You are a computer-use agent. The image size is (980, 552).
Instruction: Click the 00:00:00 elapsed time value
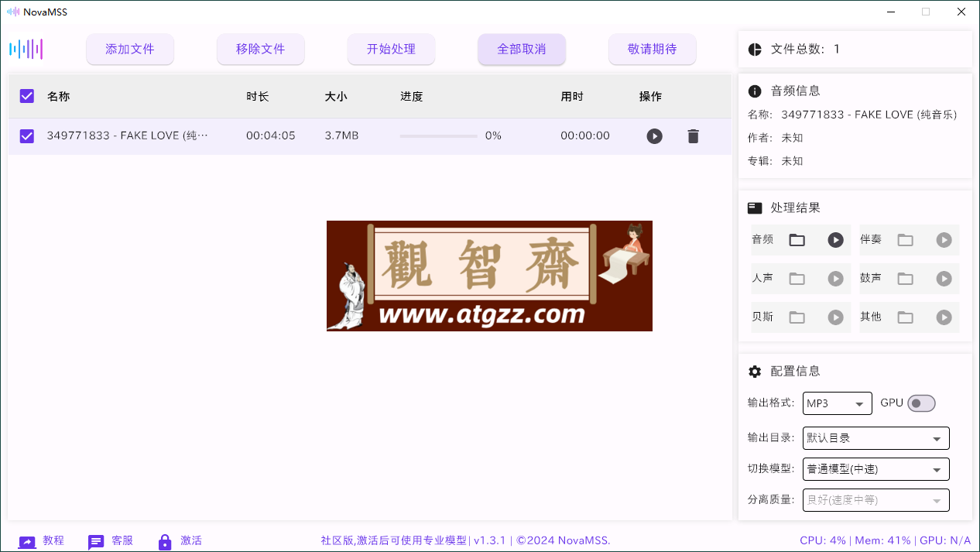(x=585, y=136)
